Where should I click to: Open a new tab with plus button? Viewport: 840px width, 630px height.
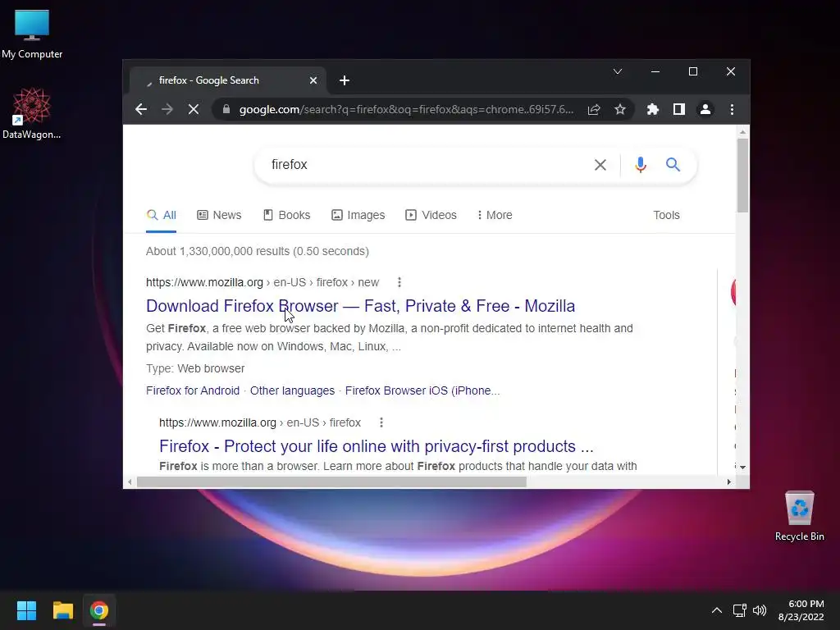coord(345,80)
